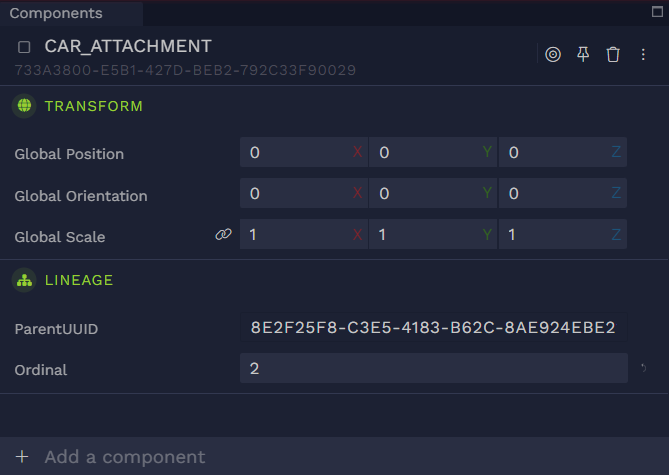Pin the CAR_ATTACHMENT entity

coord(583,54)
